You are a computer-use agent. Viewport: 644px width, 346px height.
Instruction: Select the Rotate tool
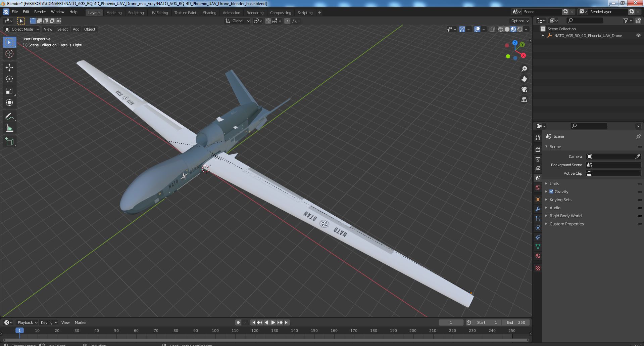(x=9, y=79)
